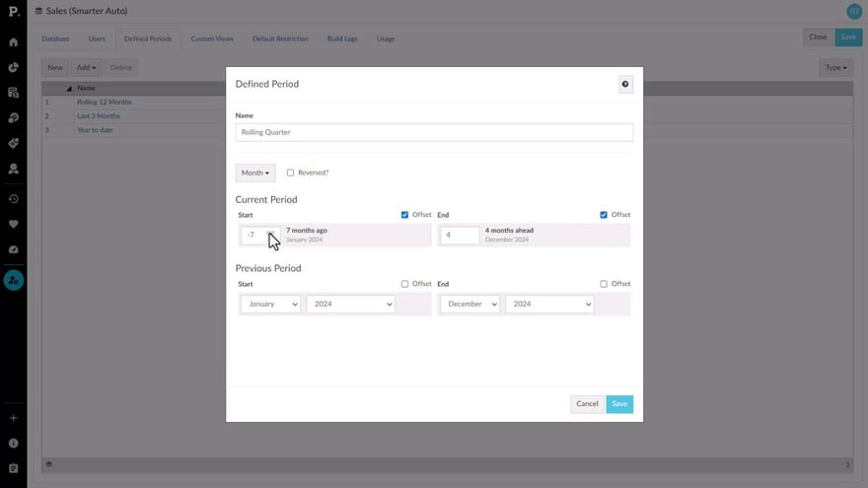Open Previous Period End month dropdown December
The height and width of the screenshot is (488, 868).
(x=470, y=304)
